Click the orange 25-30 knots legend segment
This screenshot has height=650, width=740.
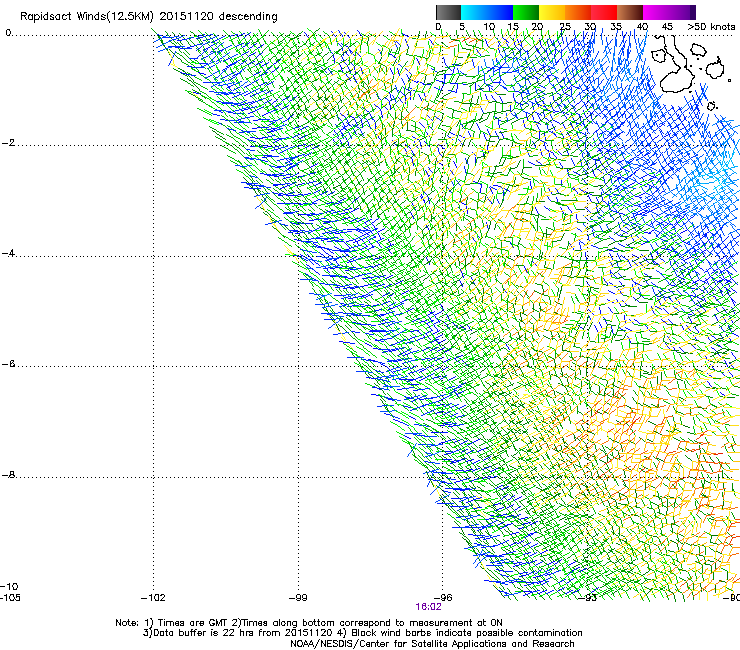pos(578,12)
